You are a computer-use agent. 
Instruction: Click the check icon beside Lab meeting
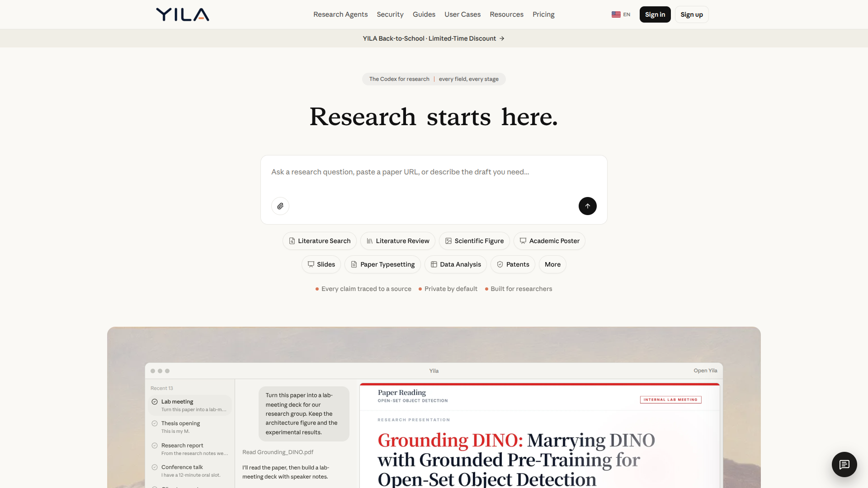tap(155, 402)
